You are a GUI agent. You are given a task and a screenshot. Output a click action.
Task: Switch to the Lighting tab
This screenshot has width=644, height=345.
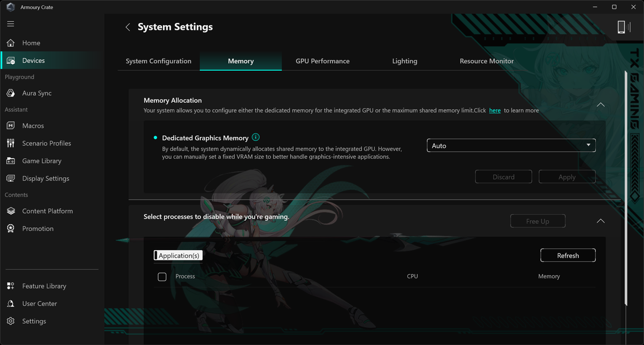tap(405, 61)
